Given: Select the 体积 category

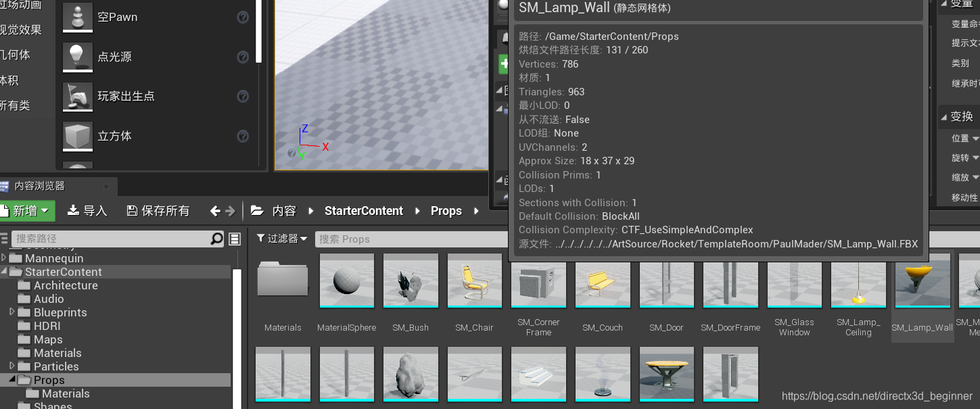Looking at the screenshot, I should [x=9, y=80].
